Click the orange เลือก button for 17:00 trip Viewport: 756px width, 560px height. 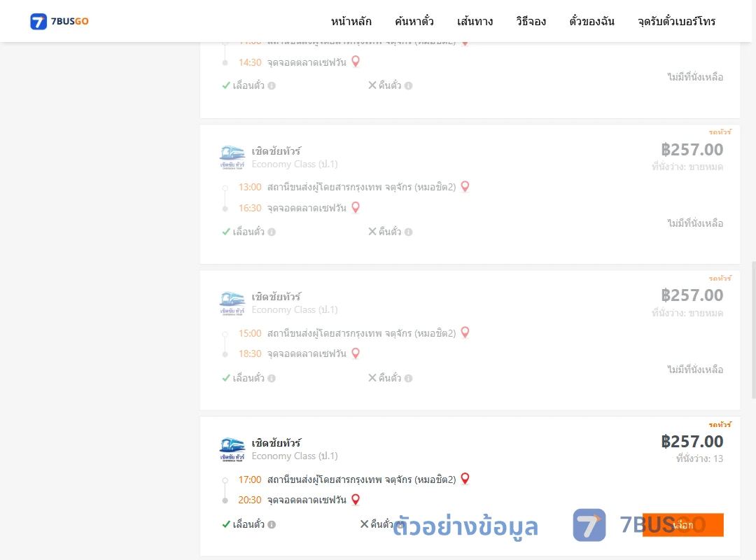(x=682, y=525)
